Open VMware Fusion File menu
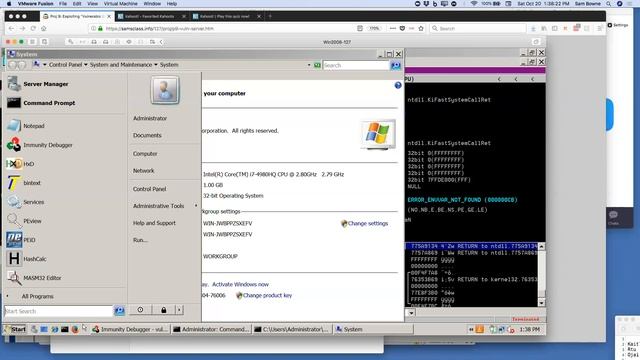This screenshot has width=640, height=360. pos(63,4)
